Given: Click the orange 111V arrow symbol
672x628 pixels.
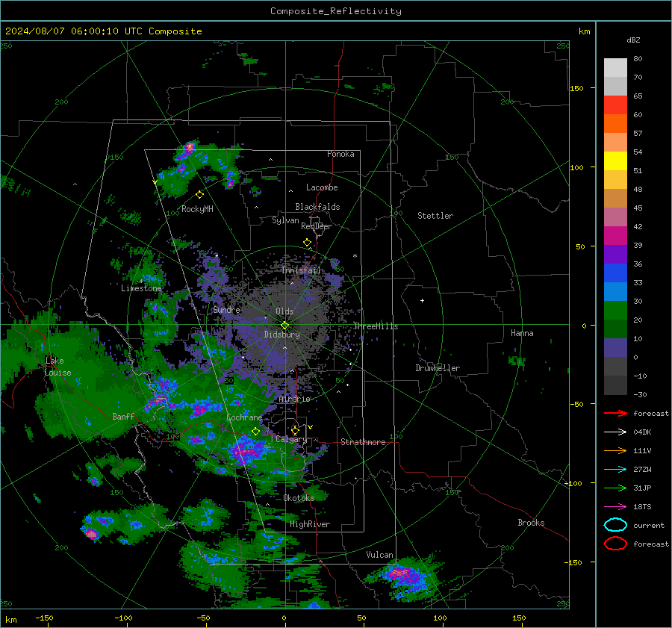Looking at the screenshot, I should 615,450.
